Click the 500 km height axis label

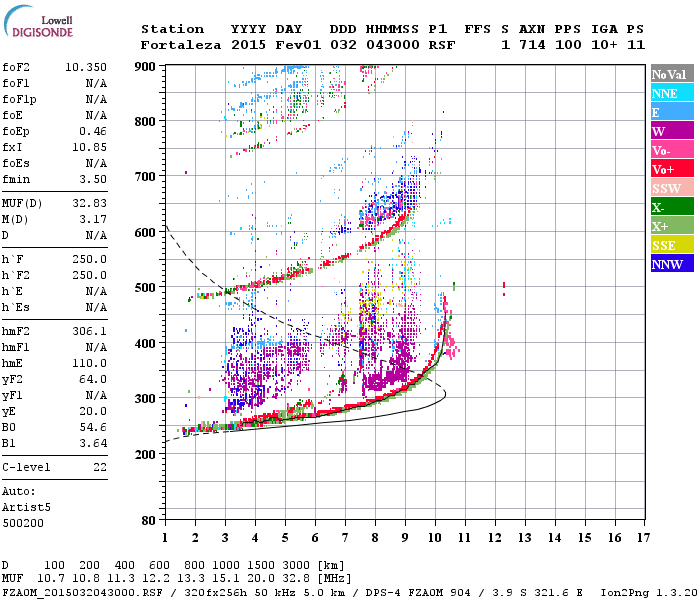click(145, 288)
